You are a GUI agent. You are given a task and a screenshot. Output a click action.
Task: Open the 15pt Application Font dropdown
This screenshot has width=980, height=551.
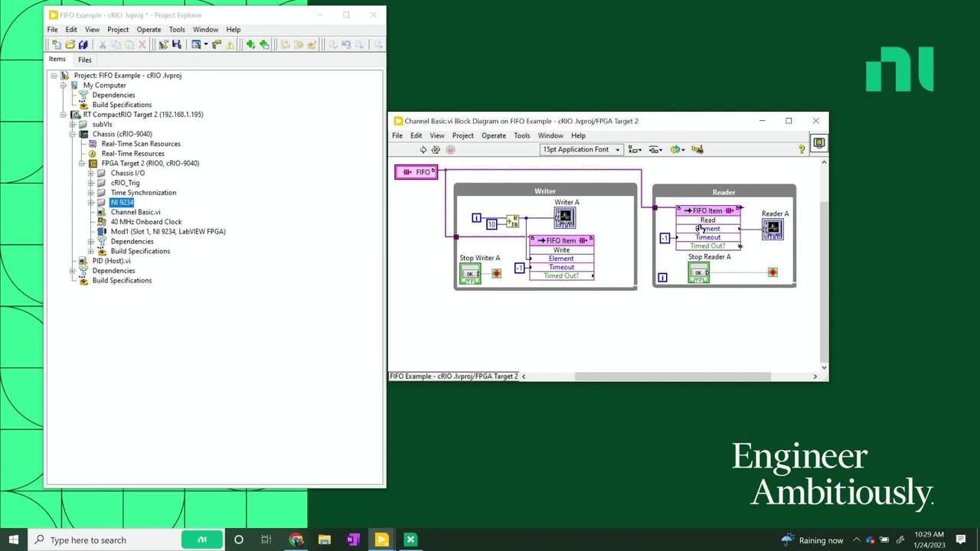point(582,149)
